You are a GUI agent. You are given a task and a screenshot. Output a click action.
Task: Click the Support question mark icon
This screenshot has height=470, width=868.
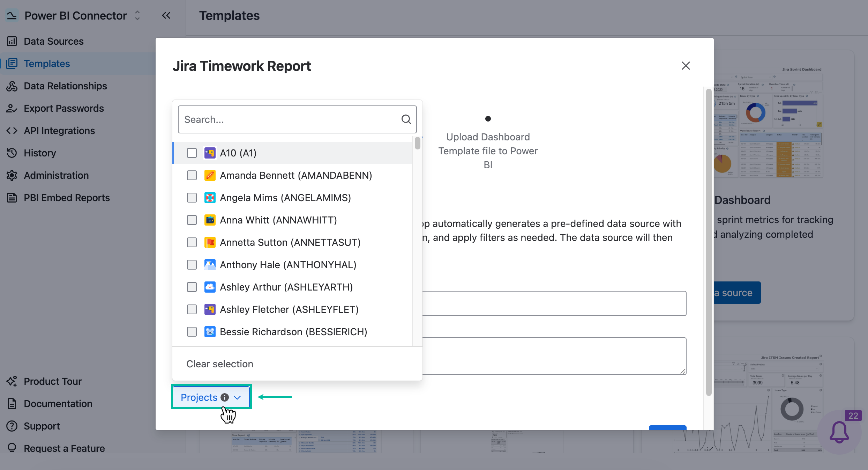click(12, 426)
